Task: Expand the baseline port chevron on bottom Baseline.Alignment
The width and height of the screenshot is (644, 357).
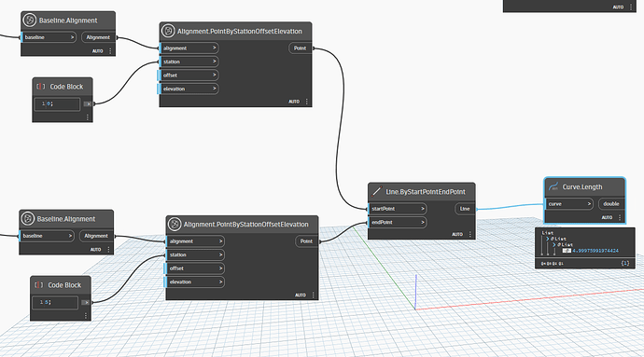Action: pos(70,236)
